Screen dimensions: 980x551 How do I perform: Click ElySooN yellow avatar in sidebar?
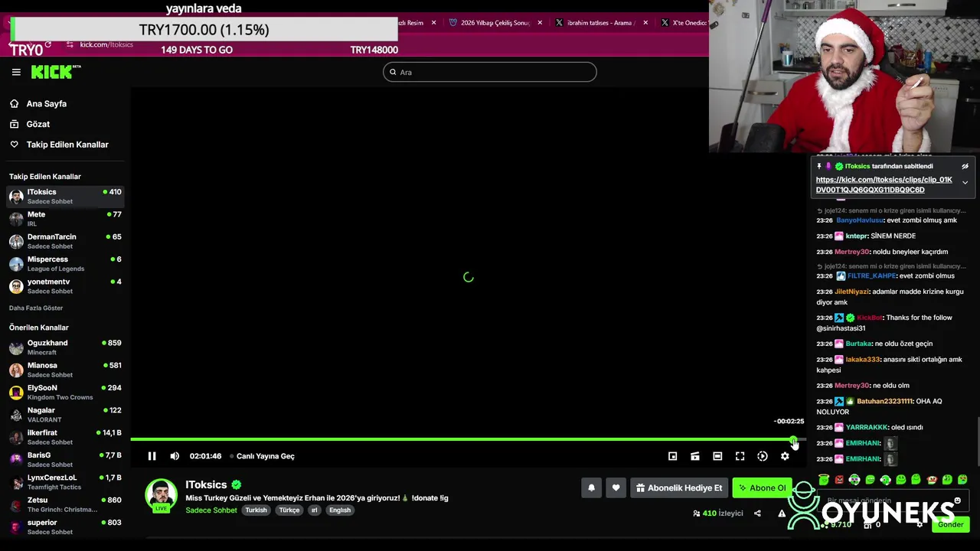(16, 392)
